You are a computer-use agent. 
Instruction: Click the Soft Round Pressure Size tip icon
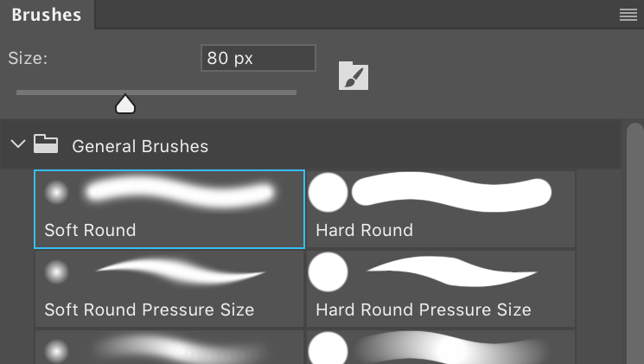(56, 272)
